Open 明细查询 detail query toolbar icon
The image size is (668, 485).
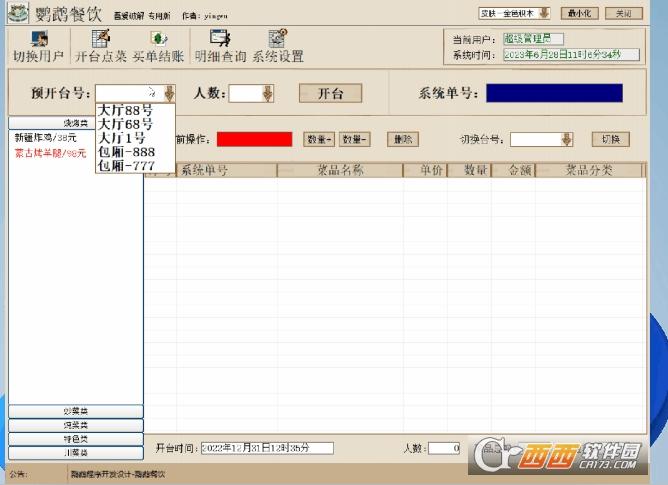coord(220,47)
